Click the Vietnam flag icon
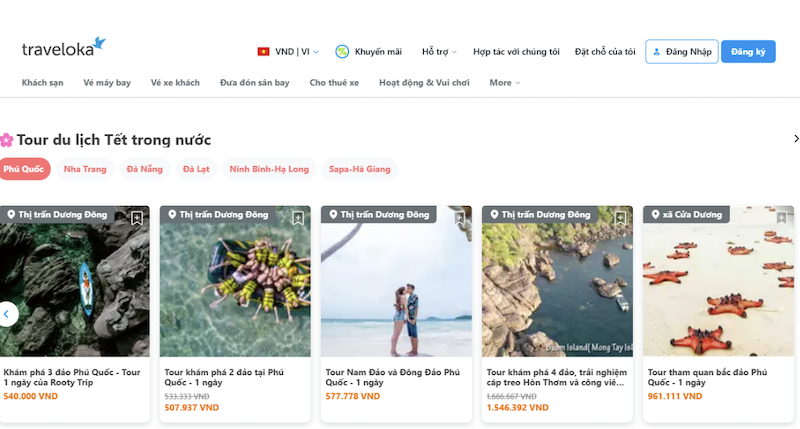Screen dimensions: 800x429 pos(264,51)
